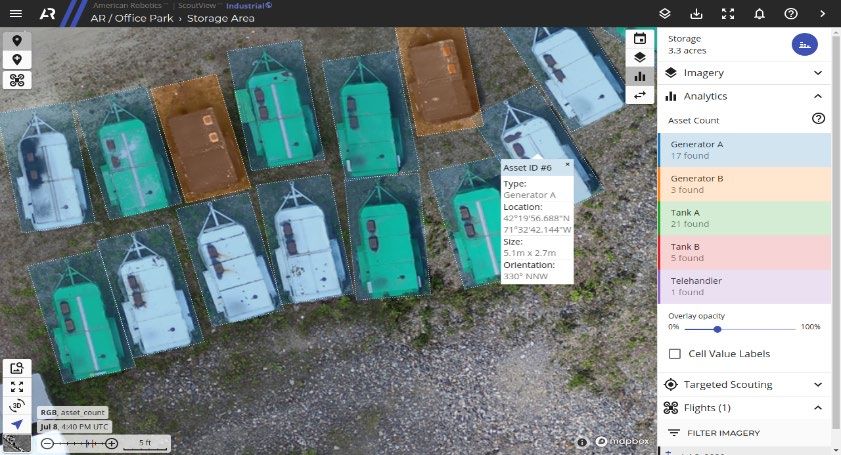Toggle the Generator A asset layer
Screen dimensions: 841x455
click(x=743, y=150)
